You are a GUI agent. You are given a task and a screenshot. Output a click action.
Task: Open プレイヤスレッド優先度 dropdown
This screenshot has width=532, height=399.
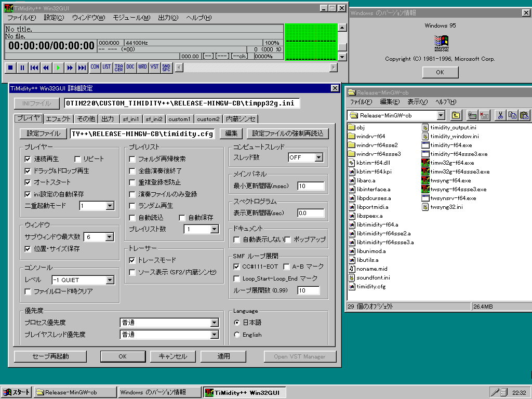tap(214, 335)
